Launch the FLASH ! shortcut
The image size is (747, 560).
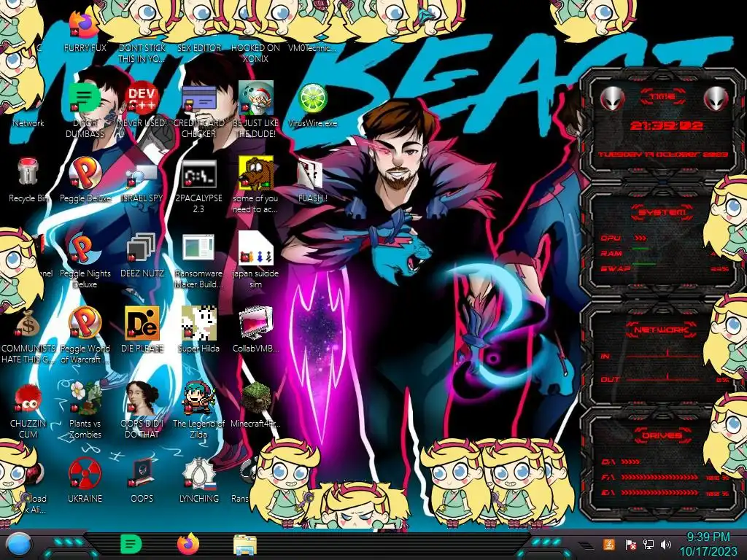pos(311,174)
